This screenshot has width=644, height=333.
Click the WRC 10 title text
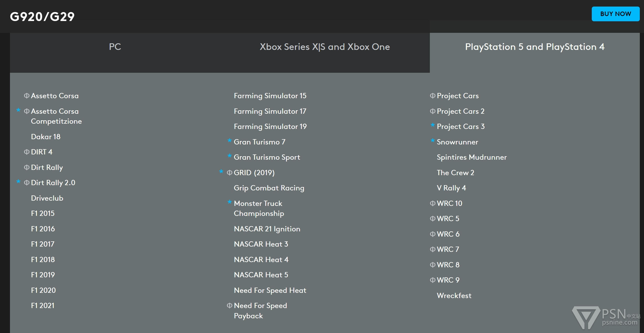pyautogui.click(x=450, y=204)
